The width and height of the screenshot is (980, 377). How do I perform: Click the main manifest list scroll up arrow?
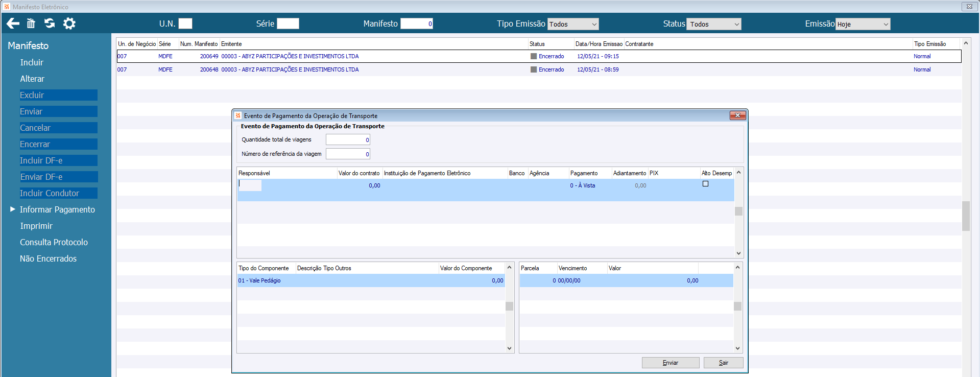pyautogui.click(x=966, y=43)
